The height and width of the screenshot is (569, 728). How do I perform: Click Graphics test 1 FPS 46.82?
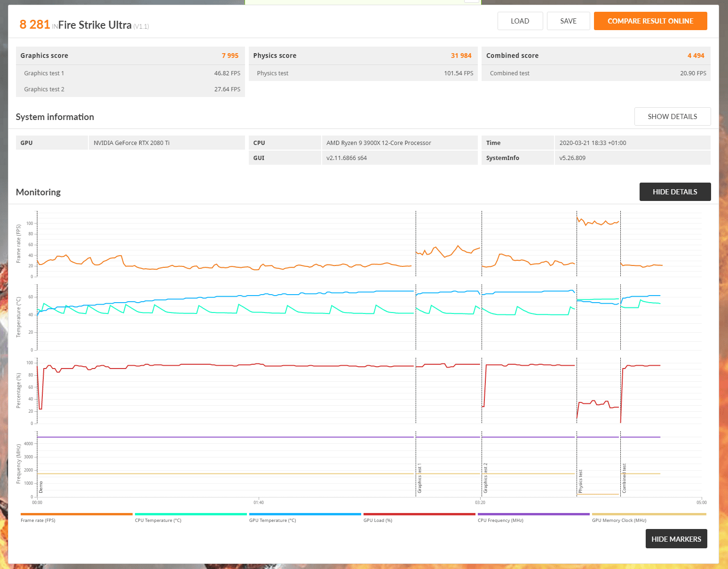pyautogui.click(x=227, y=73)
